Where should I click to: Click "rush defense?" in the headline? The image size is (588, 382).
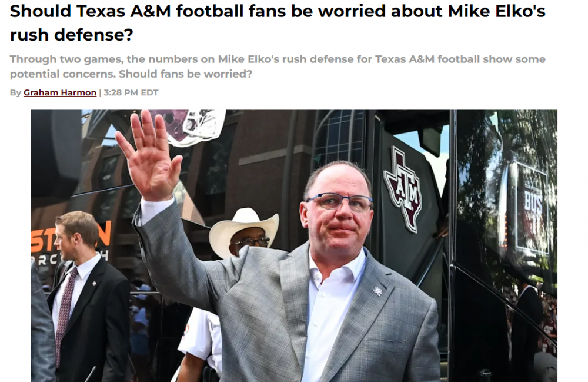pos(72,35)
